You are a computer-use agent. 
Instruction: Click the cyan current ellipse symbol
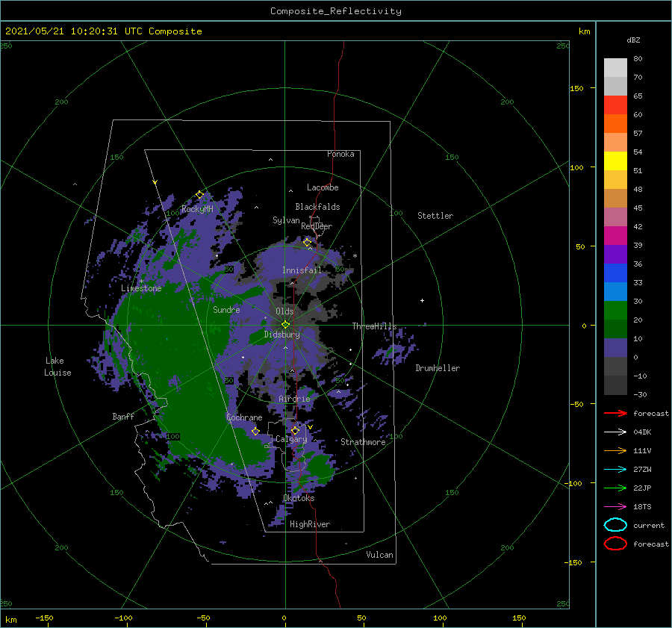[x=615, y=525]
